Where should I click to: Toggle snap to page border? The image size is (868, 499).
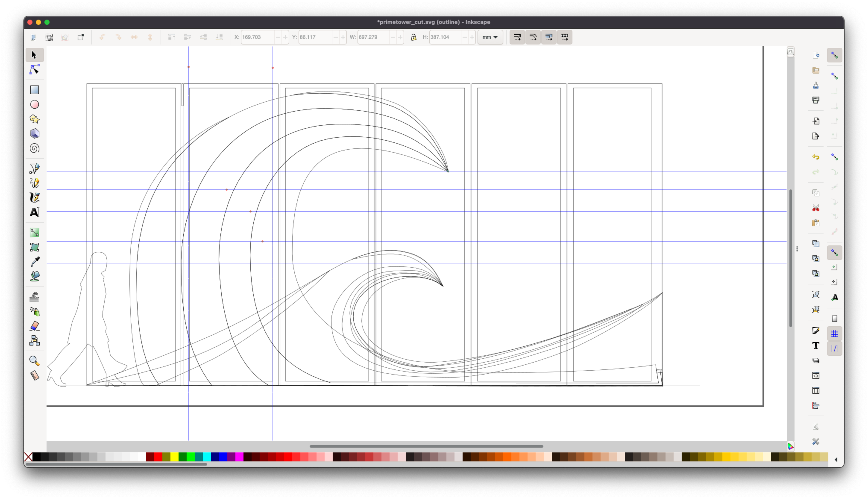pos(834,319)
